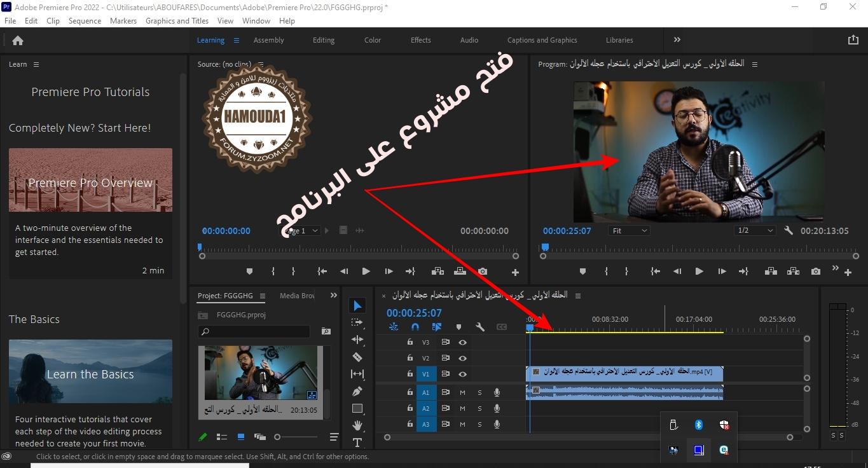Select the video clip on track V1

(624, 373)
